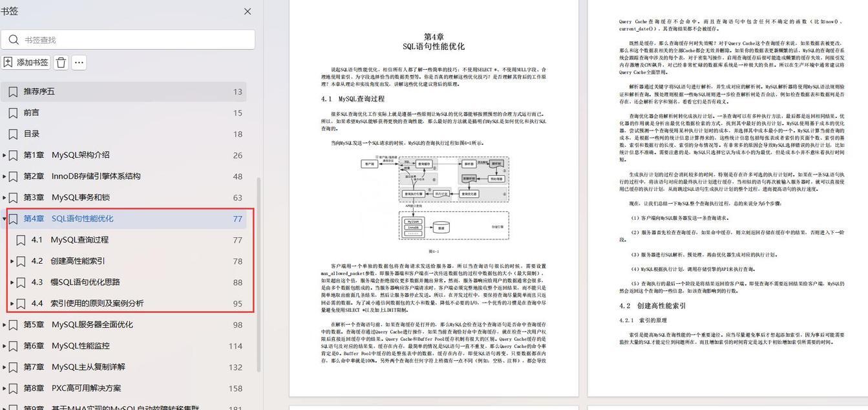Viewport: 868px width, 410px height.
Task: Click page number 77 beside 4.1
Action: tap(238, 240)
